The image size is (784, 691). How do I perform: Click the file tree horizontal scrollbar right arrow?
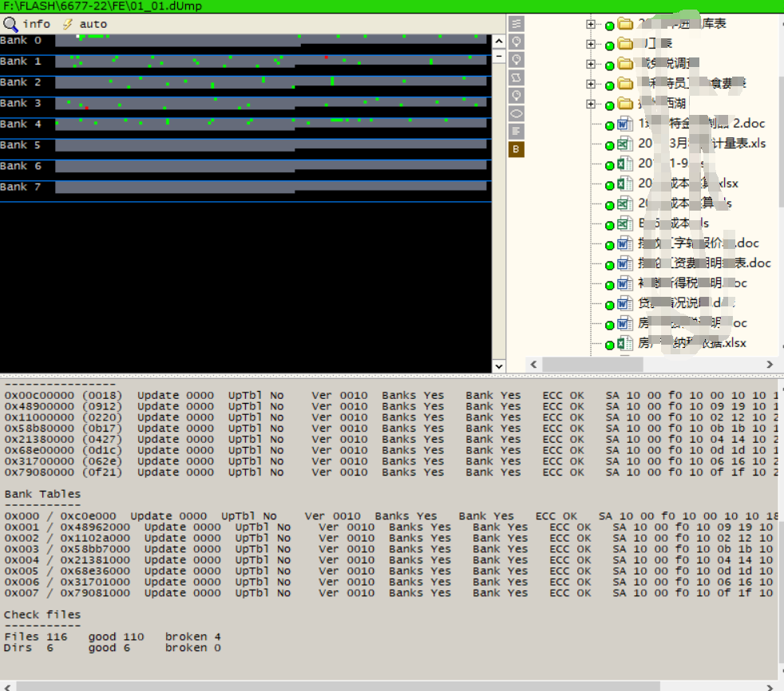point(770,364)
